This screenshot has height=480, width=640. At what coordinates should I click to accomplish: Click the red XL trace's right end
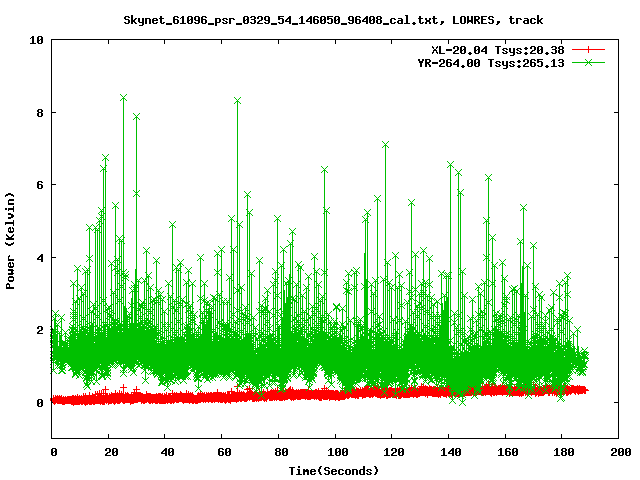tap(585, 390)
